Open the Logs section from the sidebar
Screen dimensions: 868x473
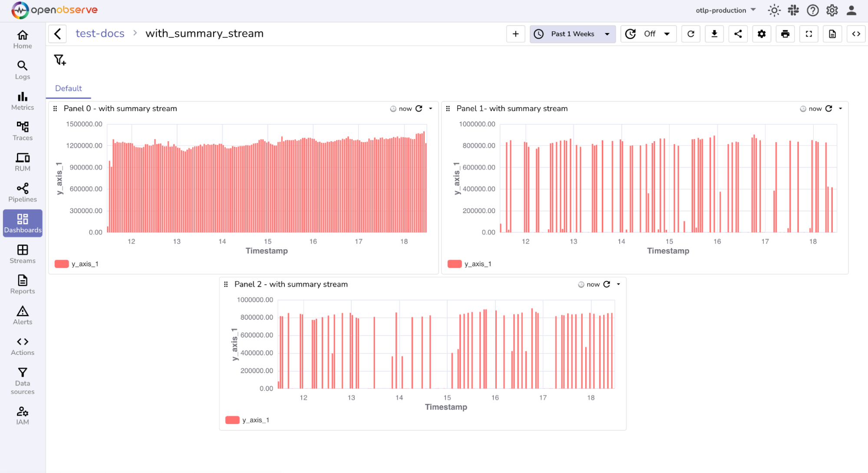click(22, 70)
